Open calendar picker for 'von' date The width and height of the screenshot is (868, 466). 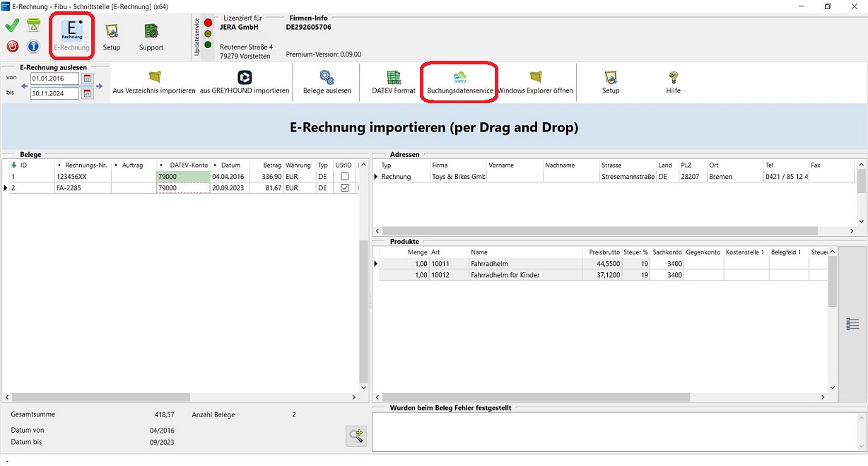pyautogui.click(x=88, y=78)
